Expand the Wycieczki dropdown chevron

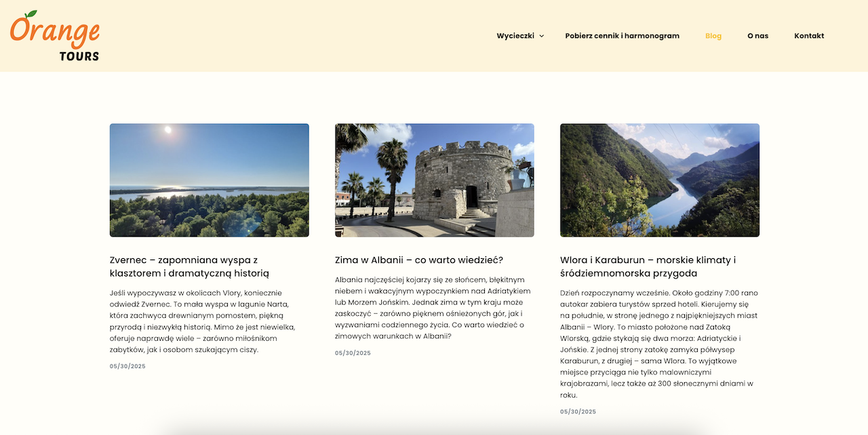coord(541,36)
